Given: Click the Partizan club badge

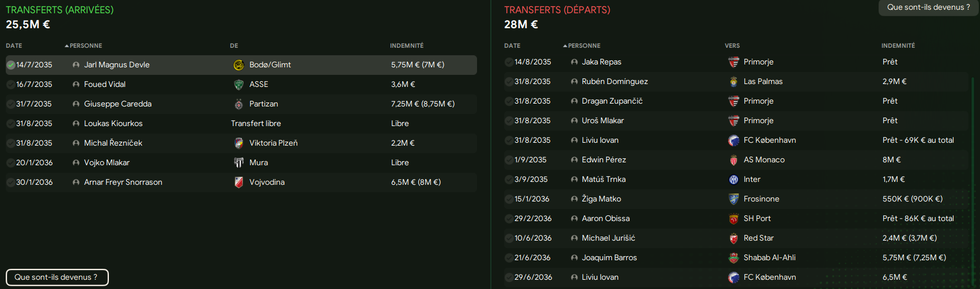Looking at the screenshot, I should click(239, 104).
